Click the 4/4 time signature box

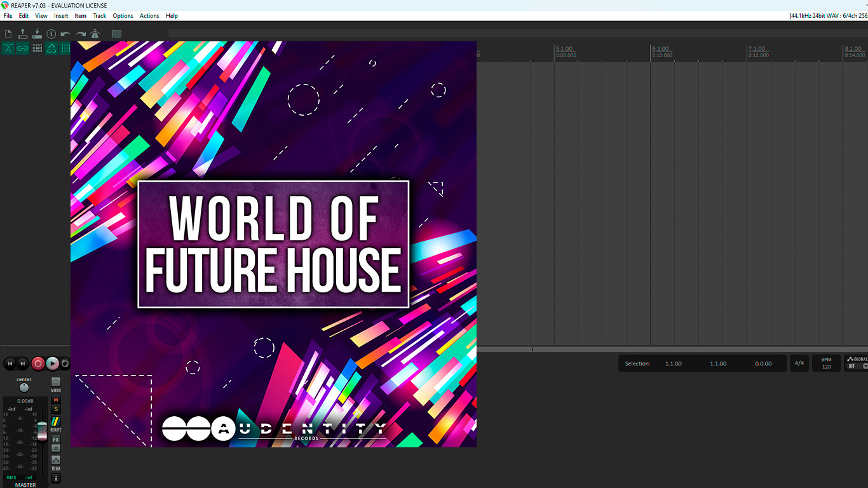point(799,363)
